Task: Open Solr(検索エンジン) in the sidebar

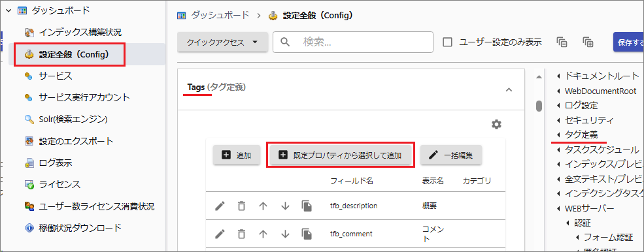Action: click(73, 119)
